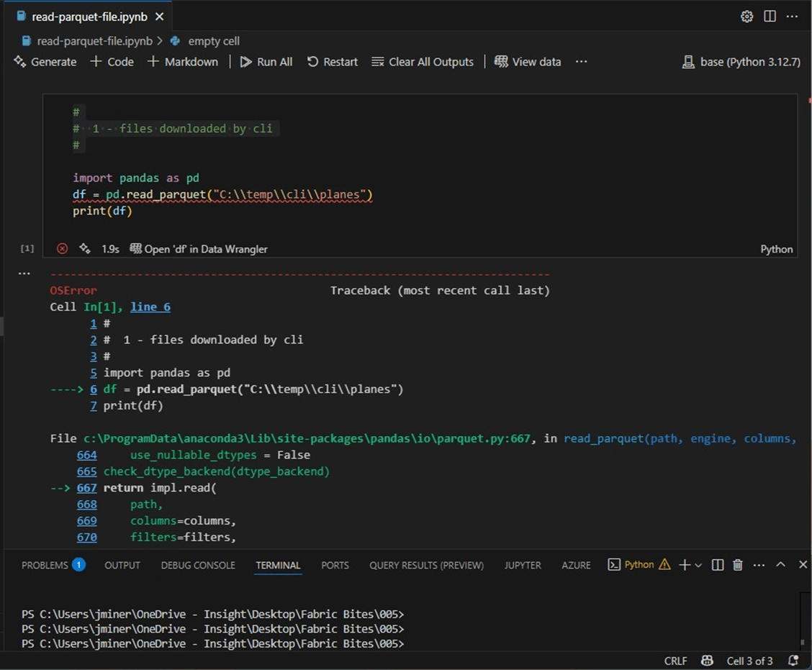Change CRLF line ending in status bar
This screenshot has width=812, height=670.
675,661
